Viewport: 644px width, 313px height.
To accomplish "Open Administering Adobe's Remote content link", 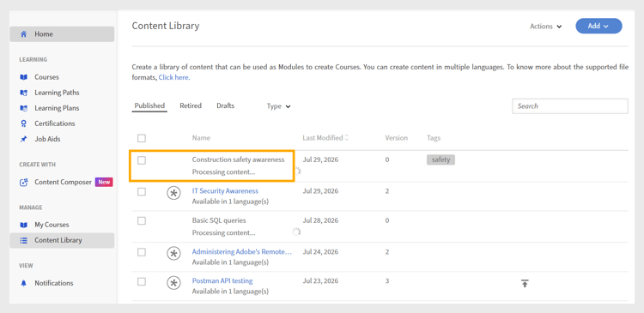I will pos(242,252).
